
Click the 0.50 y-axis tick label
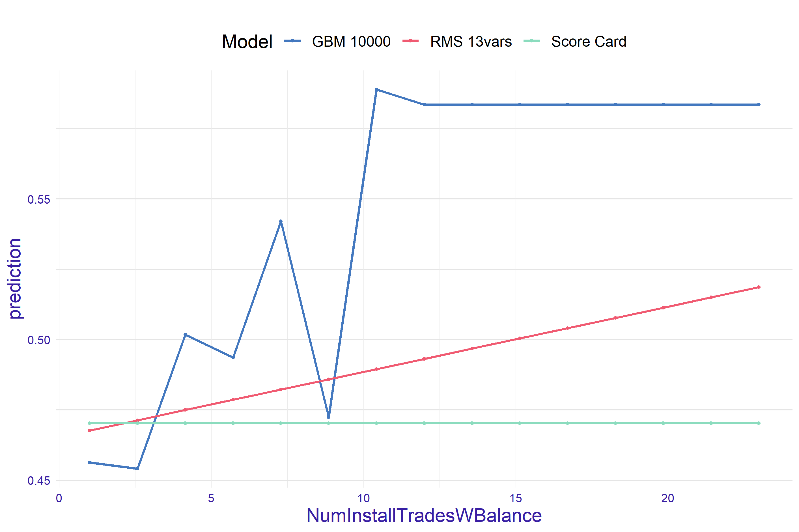(x=39, y=340)
